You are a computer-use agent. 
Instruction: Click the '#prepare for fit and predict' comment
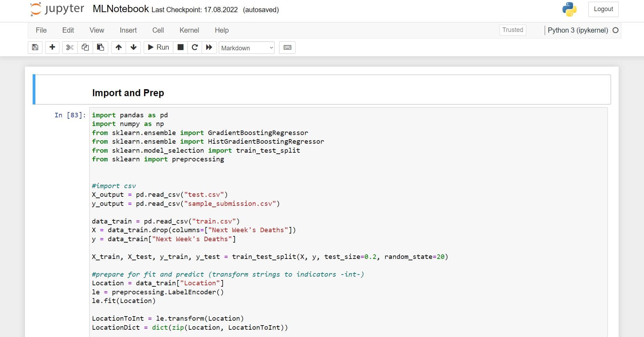[x=228, y=275]
